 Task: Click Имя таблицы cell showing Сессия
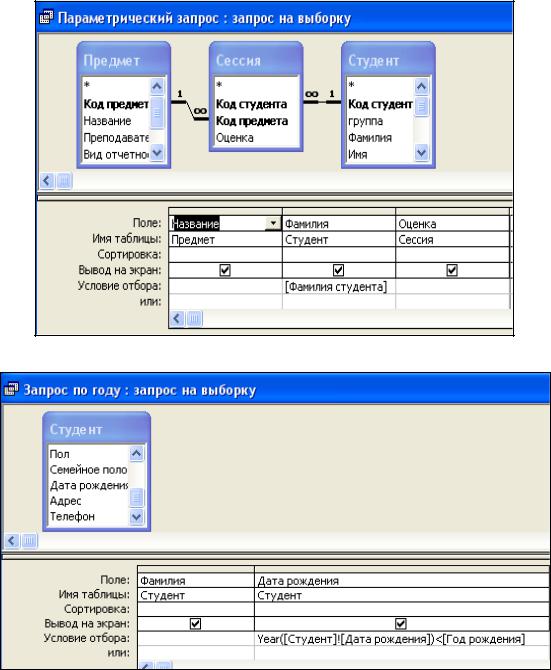(x=452, y=239)
